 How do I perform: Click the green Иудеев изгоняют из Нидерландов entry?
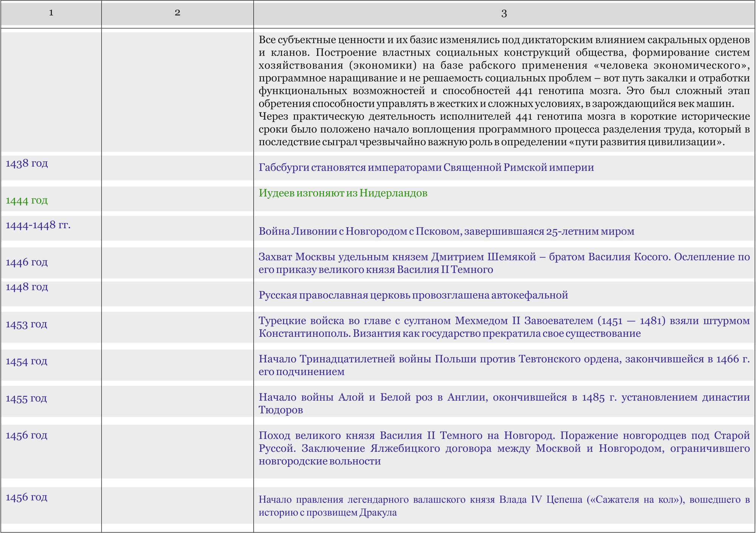click(x=343, y=193)
